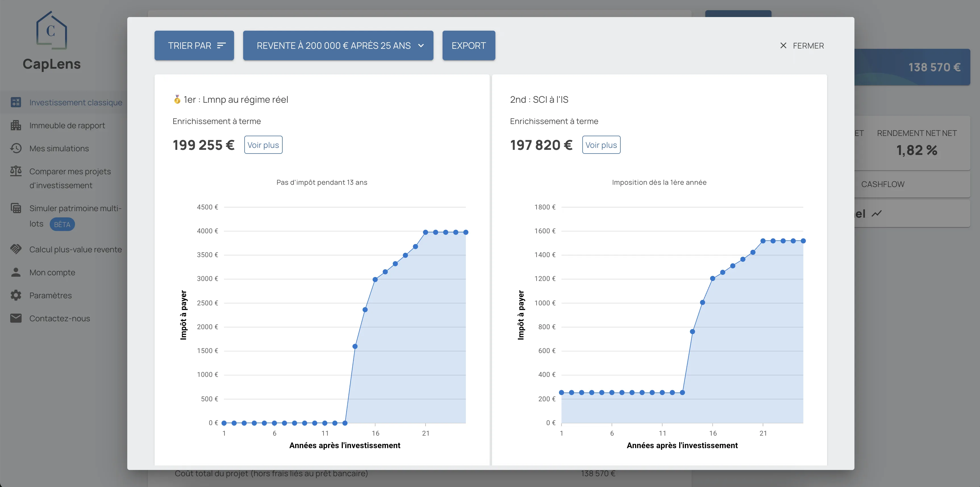The width and height of the screenshot is (980, 487).
Task: Click the Calcul plus-value revente tag icon
Action: (16, 249)
